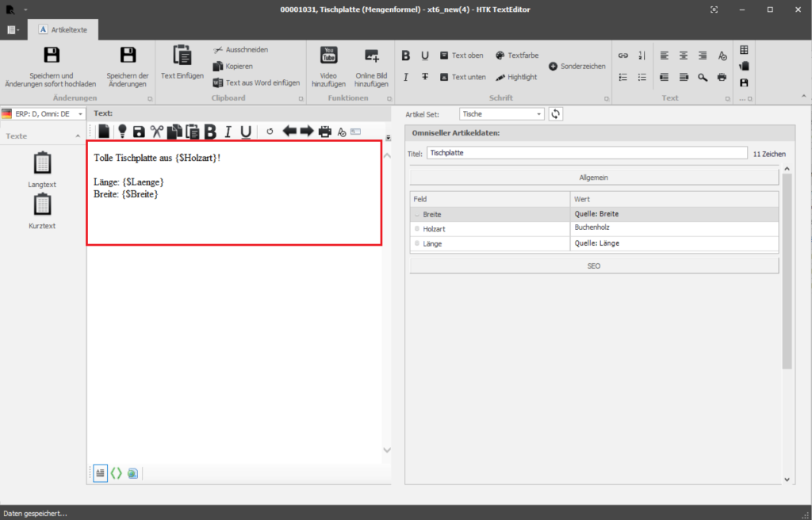Toggle bold in the Schrift ribbon group
This screenshot has height=520, width=812.
click(x=406, y=55)
